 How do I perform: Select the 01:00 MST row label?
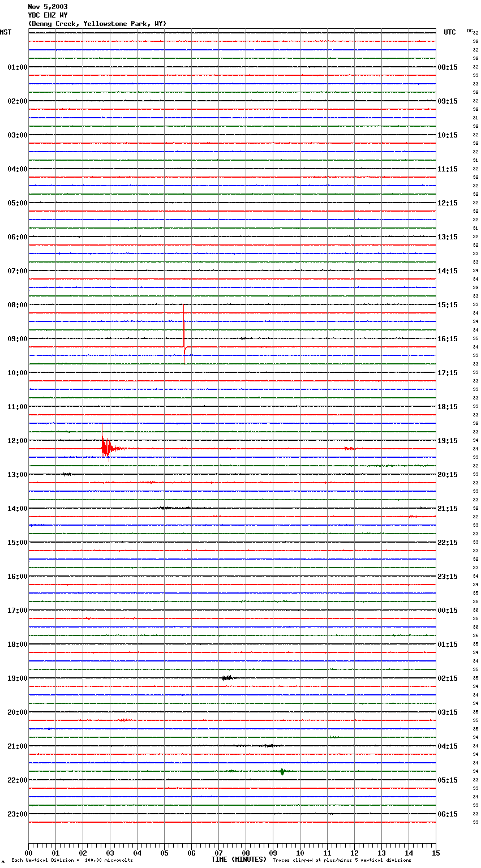click(18, 67)
